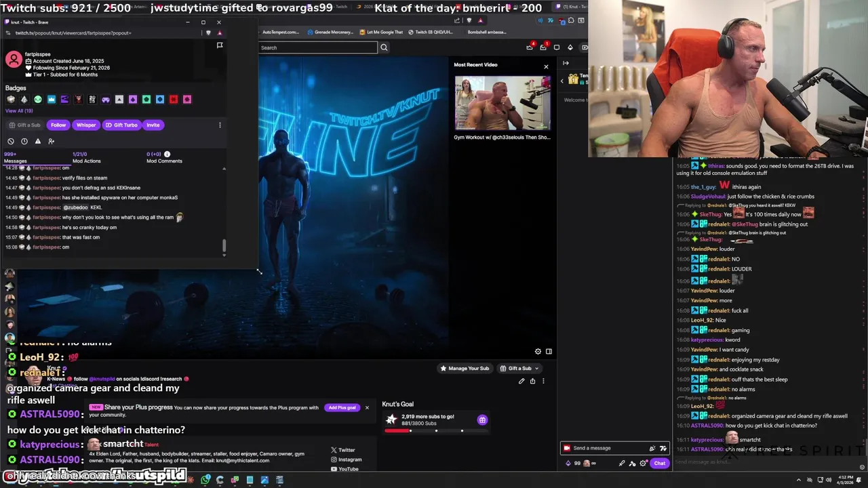Click the Get Bits diamond icon in top nav

(x=570, y=47)
